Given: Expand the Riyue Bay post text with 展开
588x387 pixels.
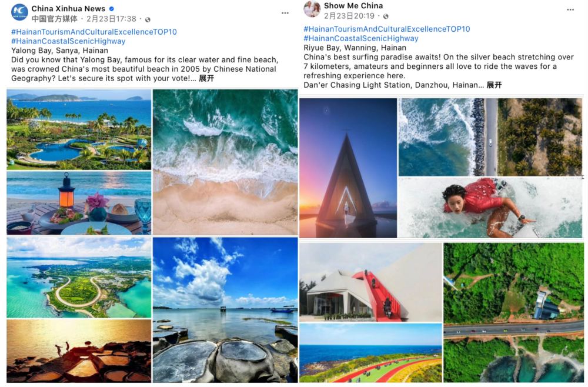Looking at the screenshot, I should 494,85.
